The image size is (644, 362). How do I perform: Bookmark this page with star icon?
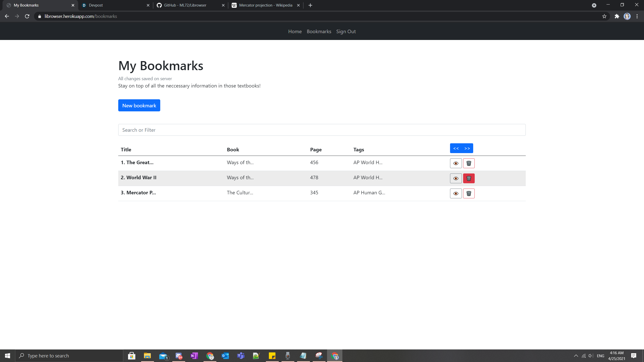[604, 16]
